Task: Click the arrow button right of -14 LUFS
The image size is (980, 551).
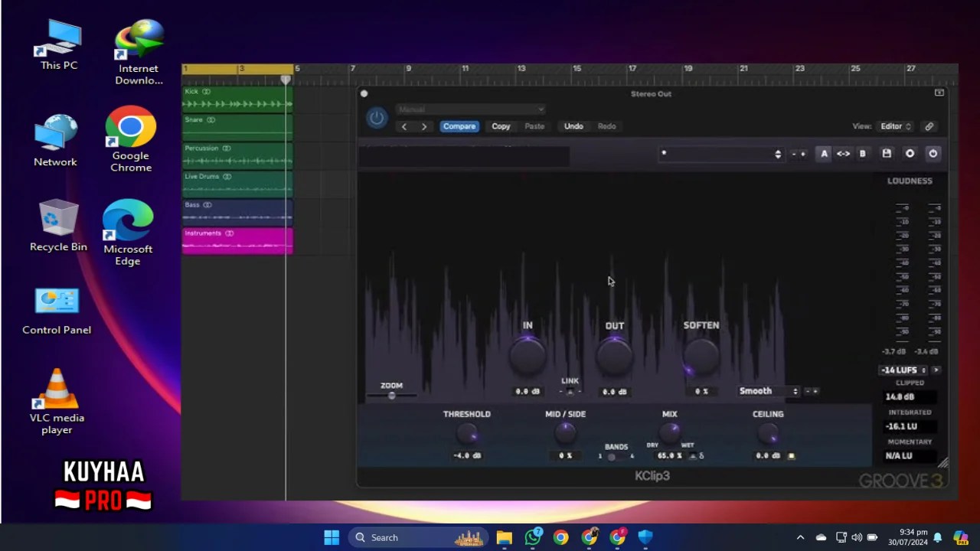Action: 936,370
